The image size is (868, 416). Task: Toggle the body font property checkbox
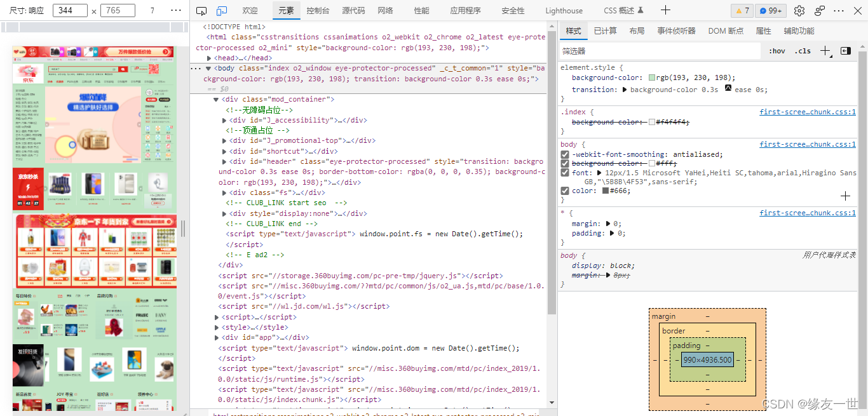click(565, 173)
